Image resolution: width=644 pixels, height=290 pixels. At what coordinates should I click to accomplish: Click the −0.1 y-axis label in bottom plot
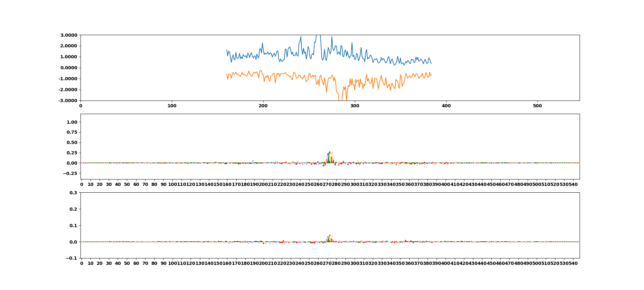[x=72, y=258]
